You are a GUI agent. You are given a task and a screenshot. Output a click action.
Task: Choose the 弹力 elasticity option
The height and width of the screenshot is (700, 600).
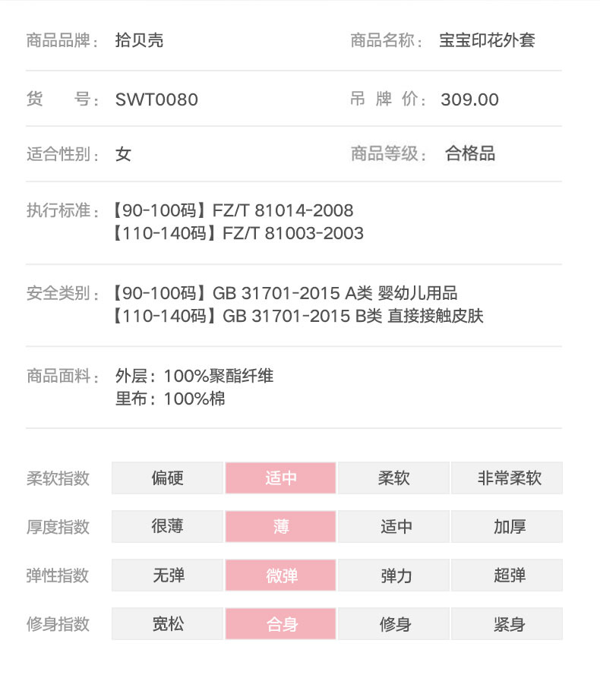click(x=393, y=575)
